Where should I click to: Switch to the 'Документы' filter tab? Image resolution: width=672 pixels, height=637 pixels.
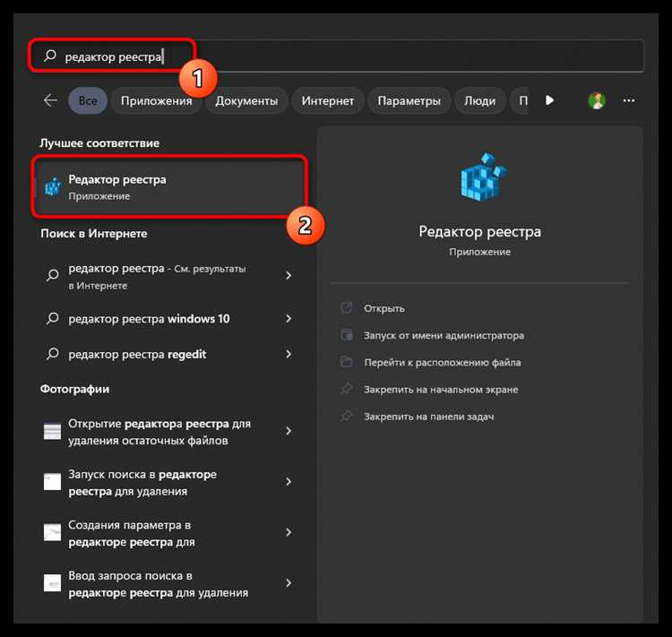(246, 100)
